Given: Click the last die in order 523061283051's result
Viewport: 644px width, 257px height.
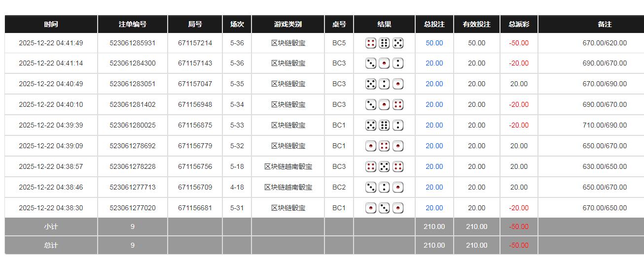Looking at the screenshot, I should (x=398, y=84).
